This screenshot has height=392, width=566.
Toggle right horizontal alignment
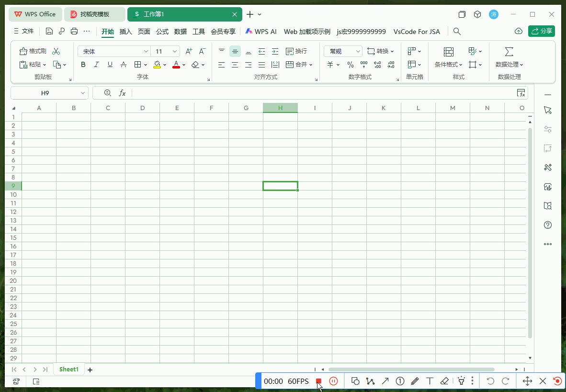(x=249, y=65)
